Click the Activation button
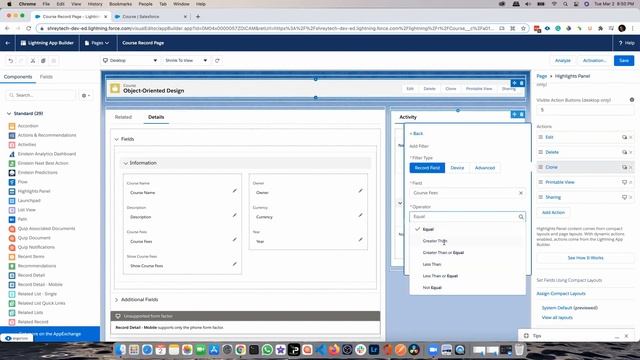 pos(594,60)
